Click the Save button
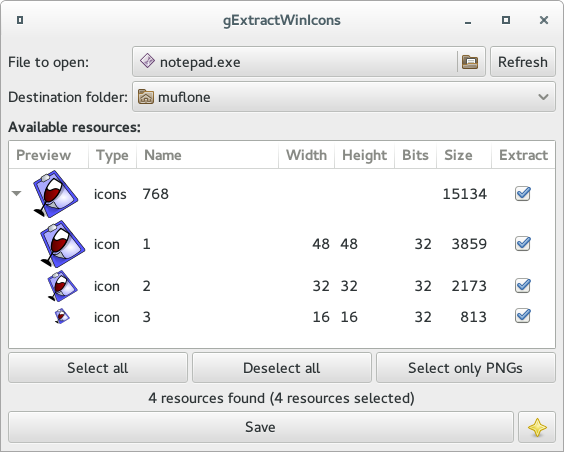This screenshot has height=452, width=564. [261, 427]
